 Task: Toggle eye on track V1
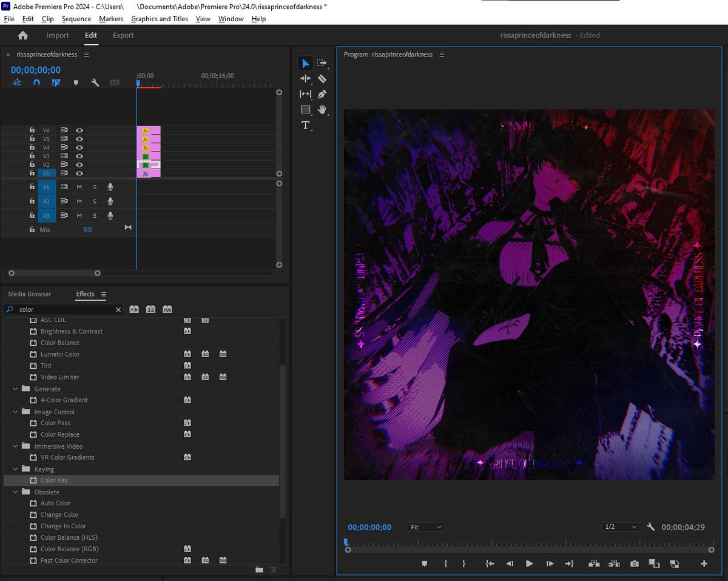[79, 173]
